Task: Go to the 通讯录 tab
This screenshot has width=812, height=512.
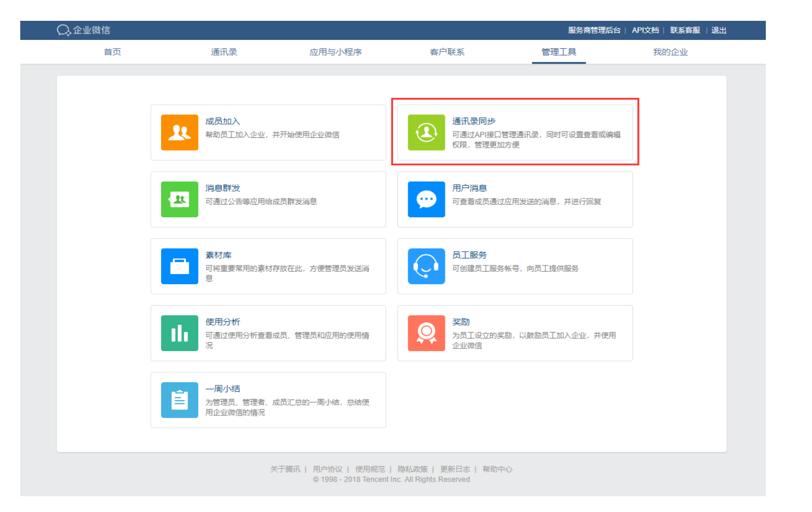Action: point(224,52)
